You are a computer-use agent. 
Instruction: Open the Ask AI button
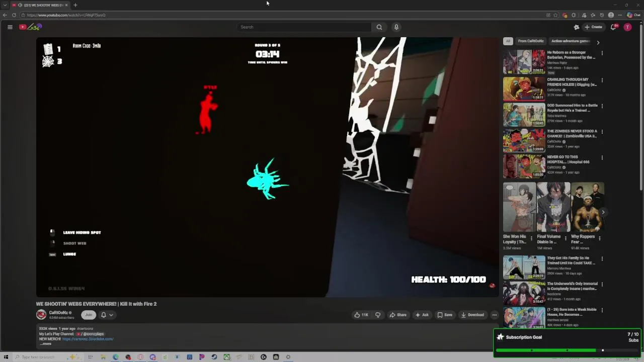(x=422, y=315)
